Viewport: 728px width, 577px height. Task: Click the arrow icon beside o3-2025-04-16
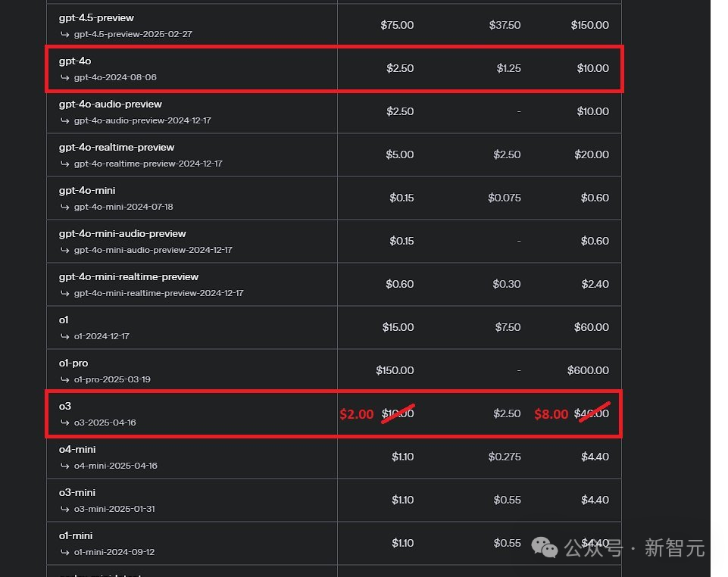(x=65, y=423)
